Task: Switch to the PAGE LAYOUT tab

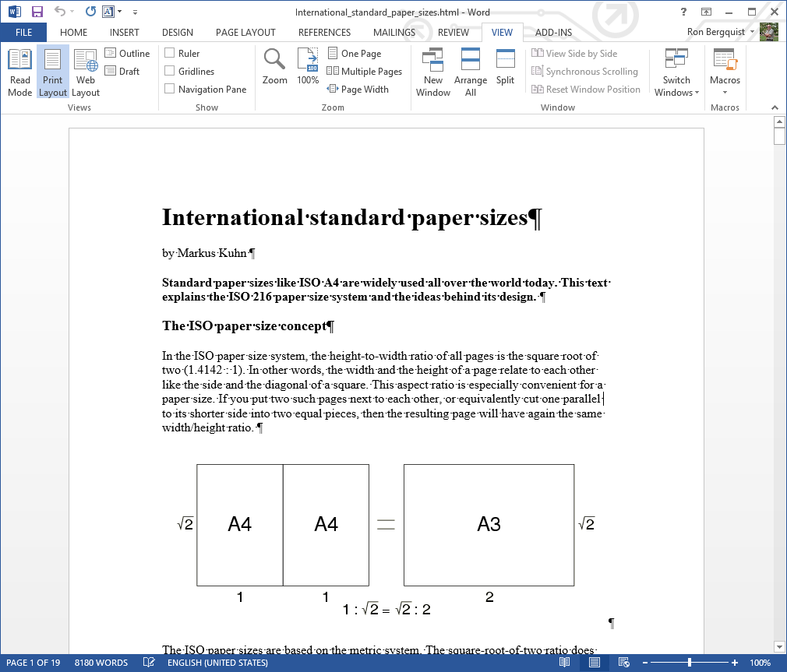Action: tap(245, 33)
